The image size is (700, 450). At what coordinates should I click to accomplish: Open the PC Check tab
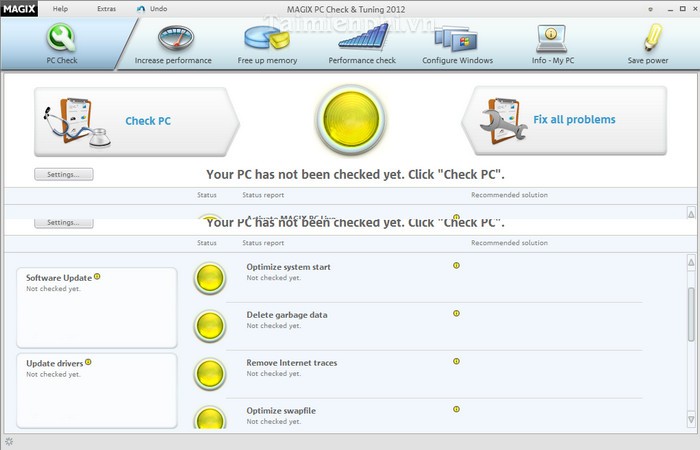[x=62, y=44]
